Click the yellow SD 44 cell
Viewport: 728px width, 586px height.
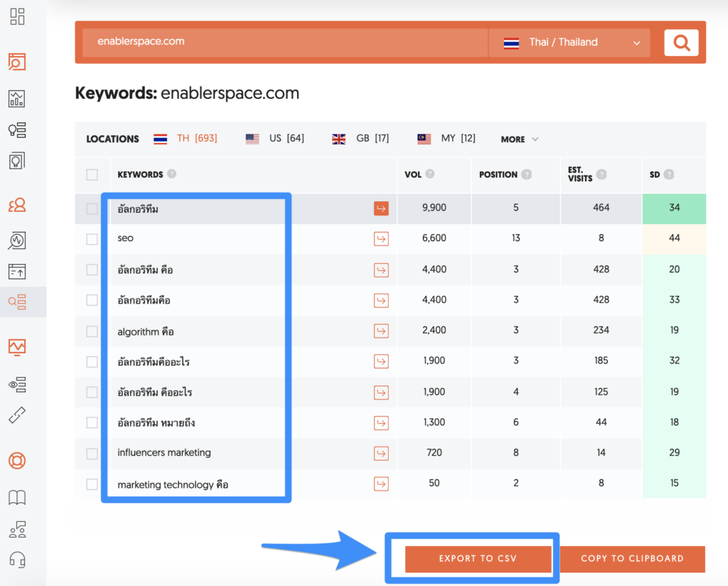click(674, 239)
